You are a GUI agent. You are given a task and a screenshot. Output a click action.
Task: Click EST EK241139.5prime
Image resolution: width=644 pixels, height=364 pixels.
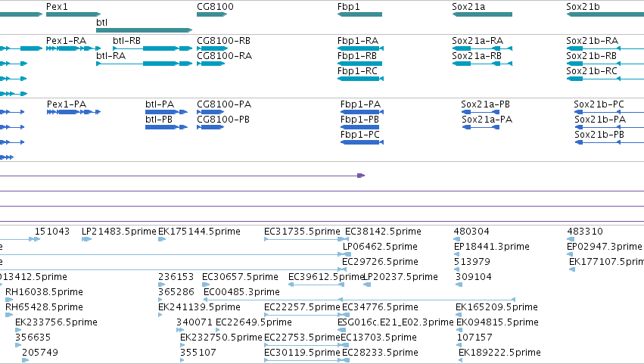coord(199,307)
